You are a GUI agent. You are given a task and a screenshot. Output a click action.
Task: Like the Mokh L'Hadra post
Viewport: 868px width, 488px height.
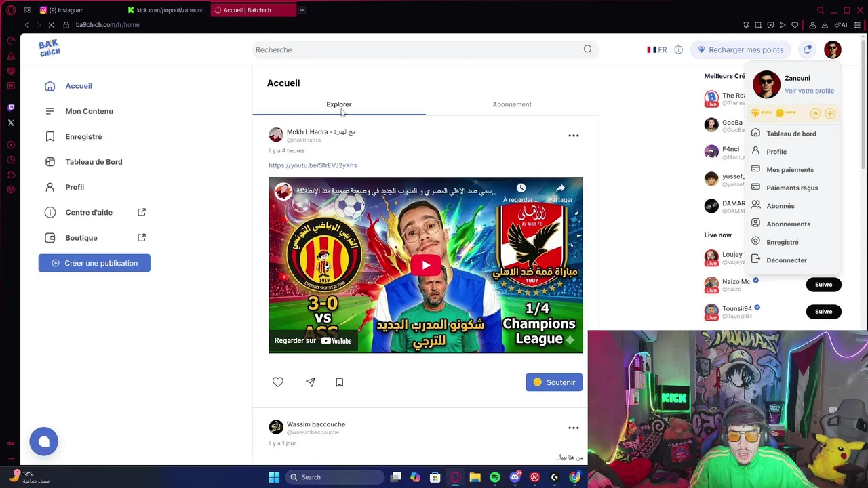point(278,382)
